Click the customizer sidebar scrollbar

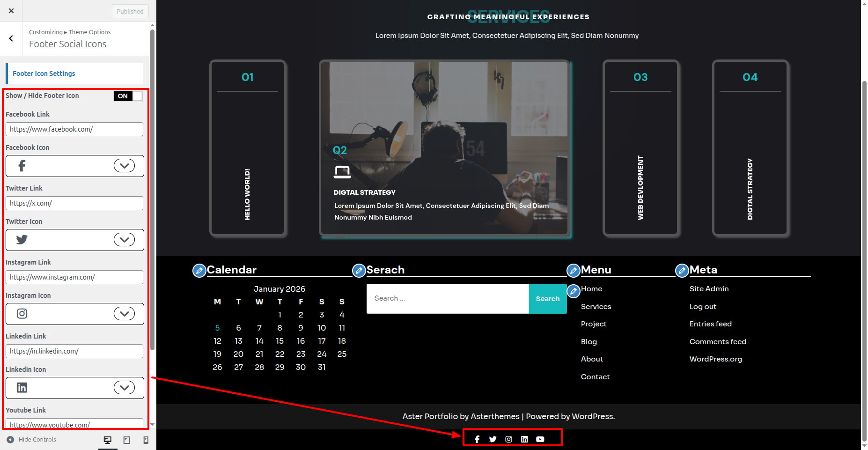pyautogui.click(x=152, y=187)
